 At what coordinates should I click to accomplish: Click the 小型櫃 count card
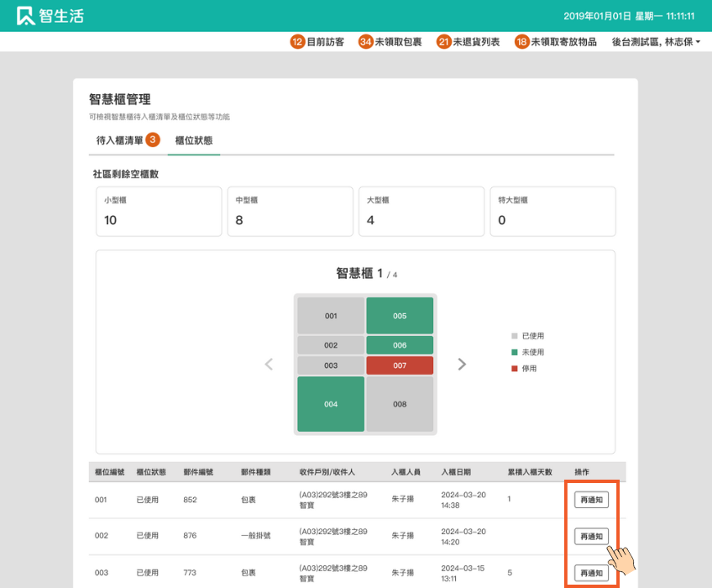tap(159, 212)
